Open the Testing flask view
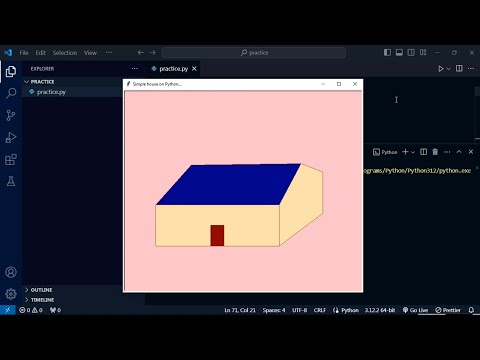 click(11, 181)
